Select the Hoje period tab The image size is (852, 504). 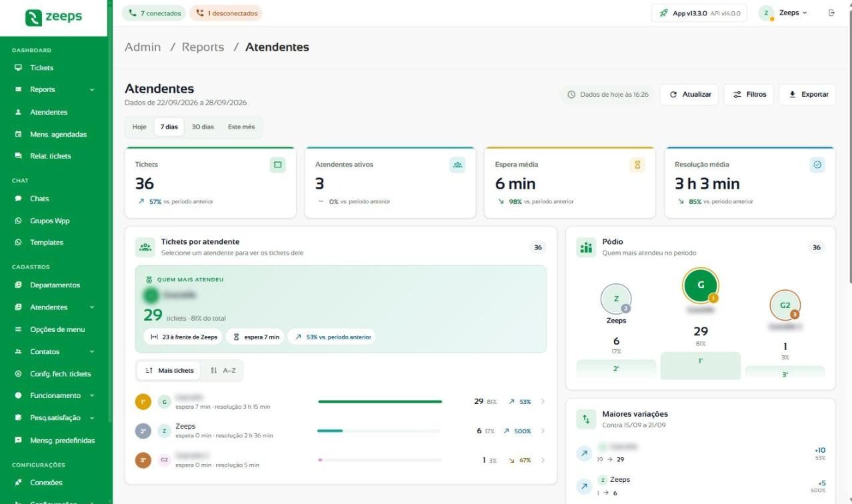[x=139, y=127]
